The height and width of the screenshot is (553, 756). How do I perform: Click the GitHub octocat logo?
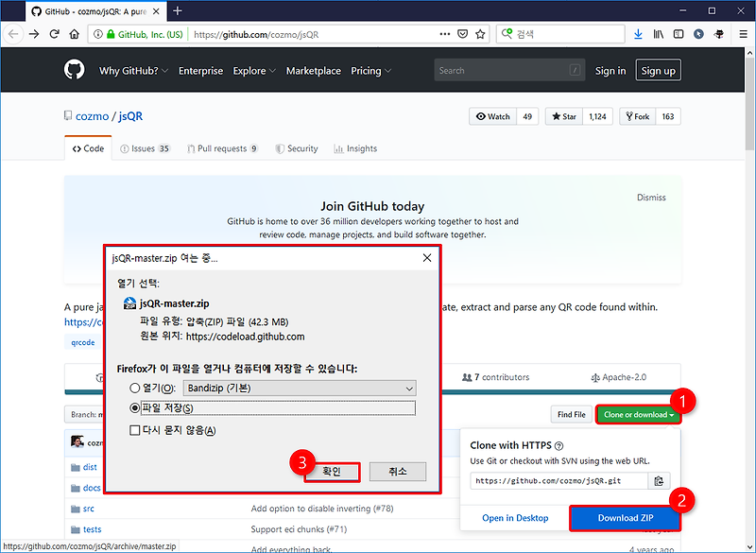pyautogui.click(x=75, y=70)
